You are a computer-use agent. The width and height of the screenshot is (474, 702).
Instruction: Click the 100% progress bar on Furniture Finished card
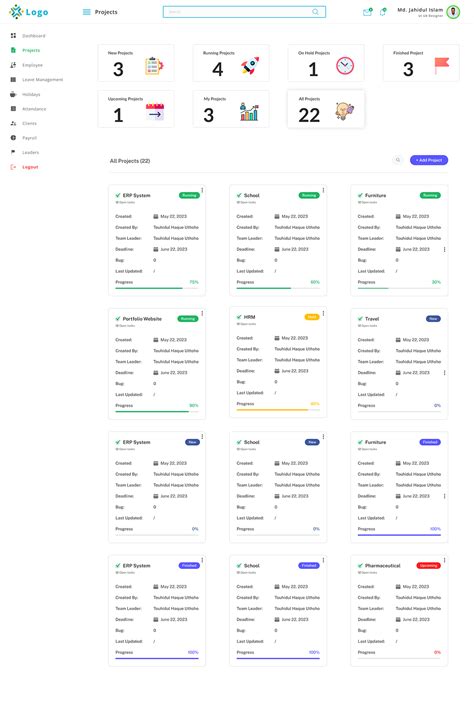click(x=399, y=535)
